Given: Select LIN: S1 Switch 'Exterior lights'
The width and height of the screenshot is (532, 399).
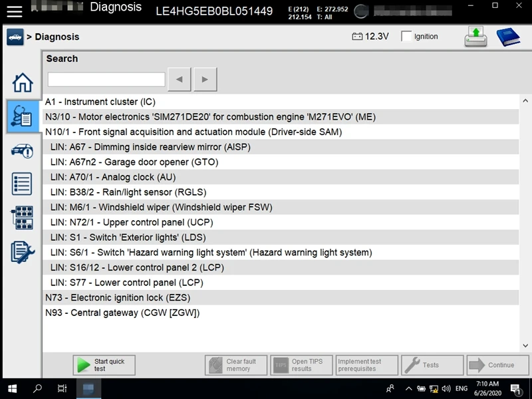Looking at the screenshot, I should (x=281, y=237).
